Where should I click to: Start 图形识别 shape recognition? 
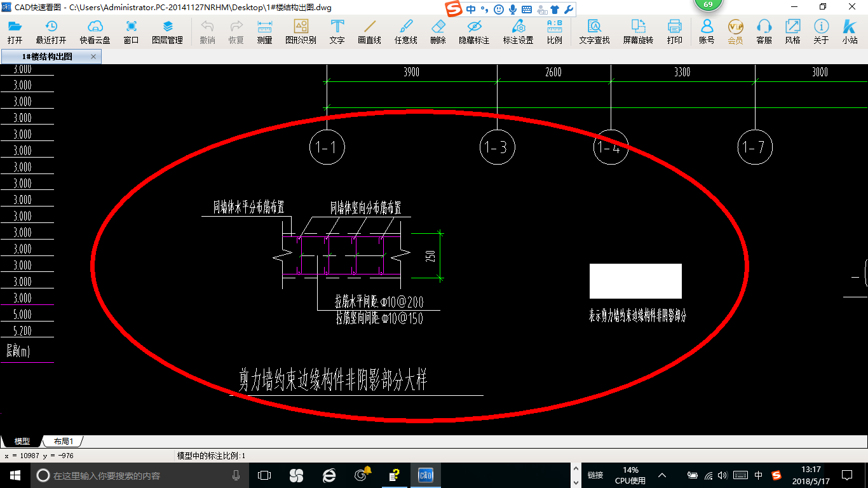click(301, 32)
